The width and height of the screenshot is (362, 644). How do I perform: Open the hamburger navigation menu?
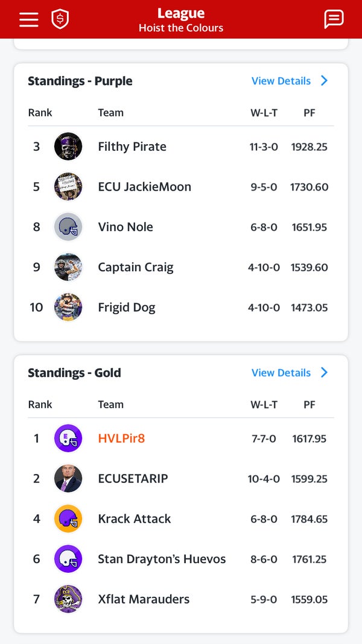click(28, 19)
